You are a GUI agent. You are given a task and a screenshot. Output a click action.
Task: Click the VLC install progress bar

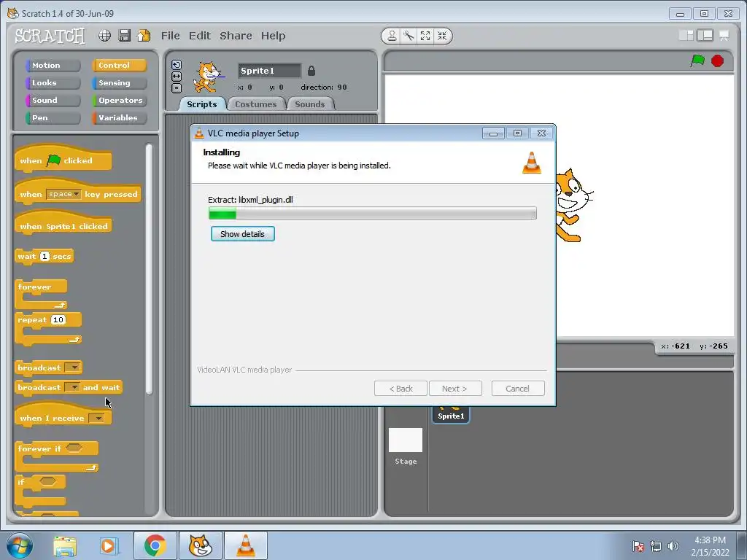point(373,213)
